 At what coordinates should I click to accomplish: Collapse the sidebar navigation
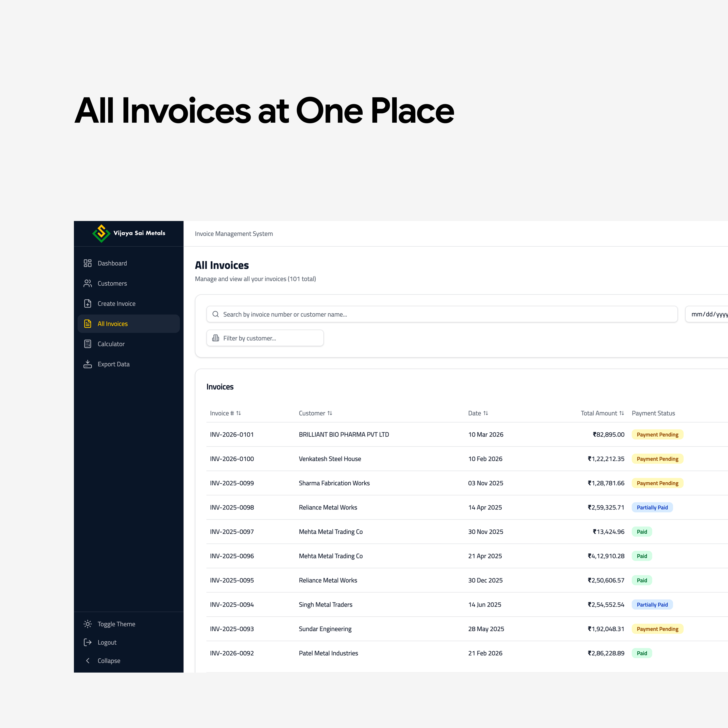88,660
